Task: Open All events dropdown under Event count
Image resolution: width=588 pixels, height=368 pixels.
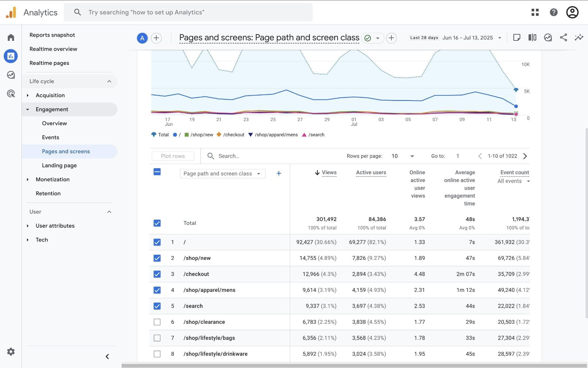Action: (514, 181)
